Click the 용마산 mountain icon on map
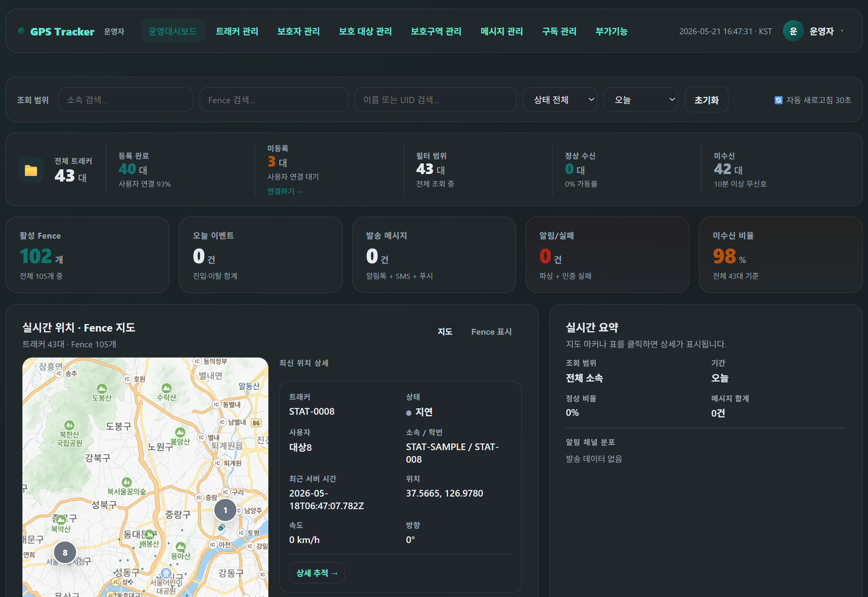 point(180,547)
